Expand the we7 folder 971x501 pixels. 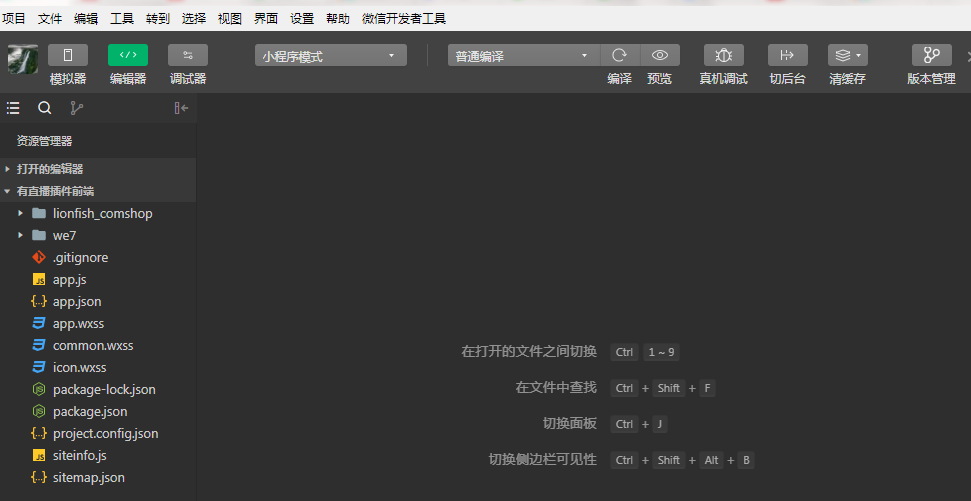coord(98,235)
